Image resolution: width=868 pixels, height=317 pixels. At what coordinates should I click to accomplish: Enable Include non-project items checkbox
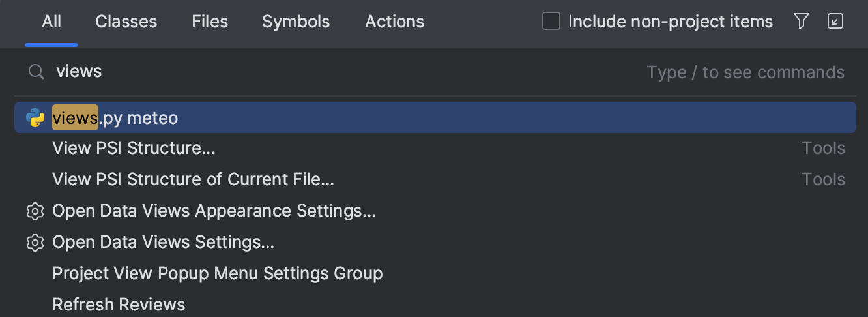pos(551,22)
